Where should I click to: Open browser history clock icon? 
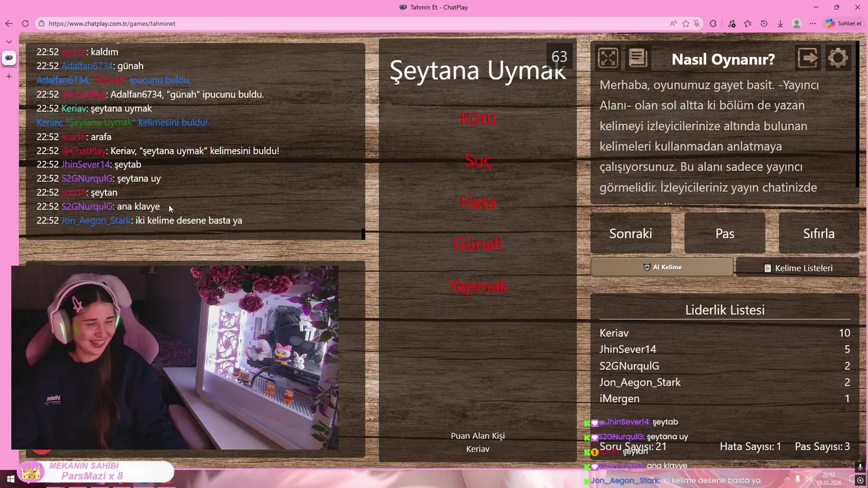pos(764,23)
